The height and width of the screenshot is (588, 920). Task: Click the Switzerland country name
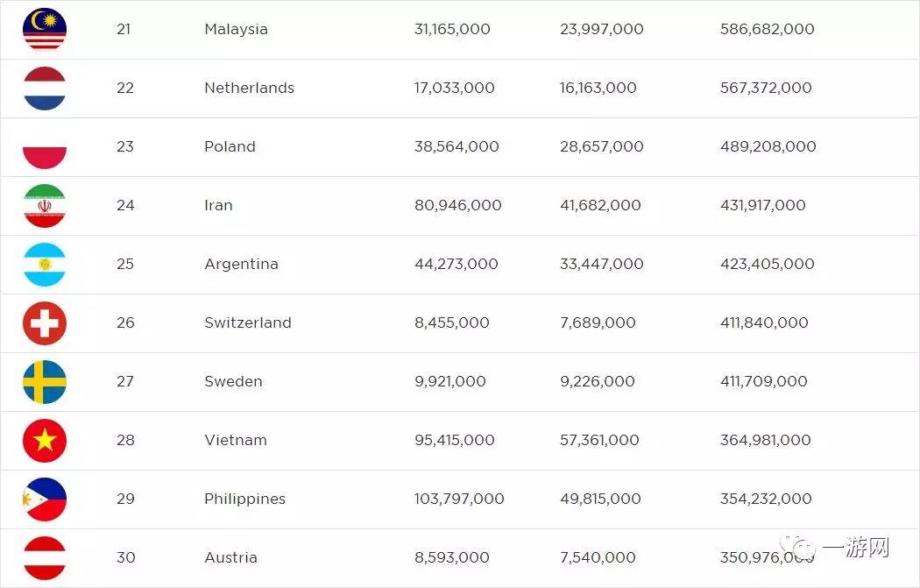point(247,322)
